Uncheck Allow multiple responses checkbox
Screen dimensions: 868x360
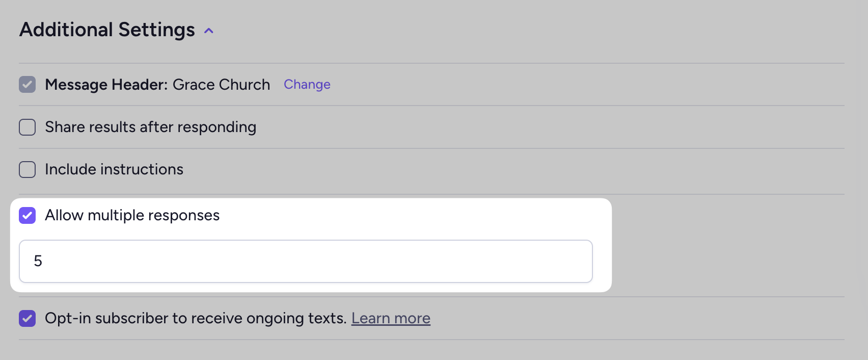pyautogui.click(x=28, y=216)
